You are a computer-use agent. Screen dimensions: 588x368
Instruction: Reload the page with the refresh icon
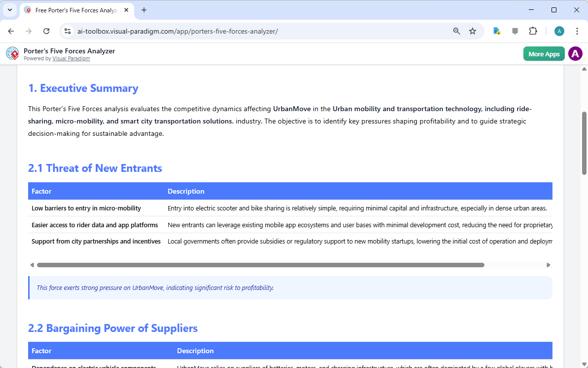pos(46,31)
